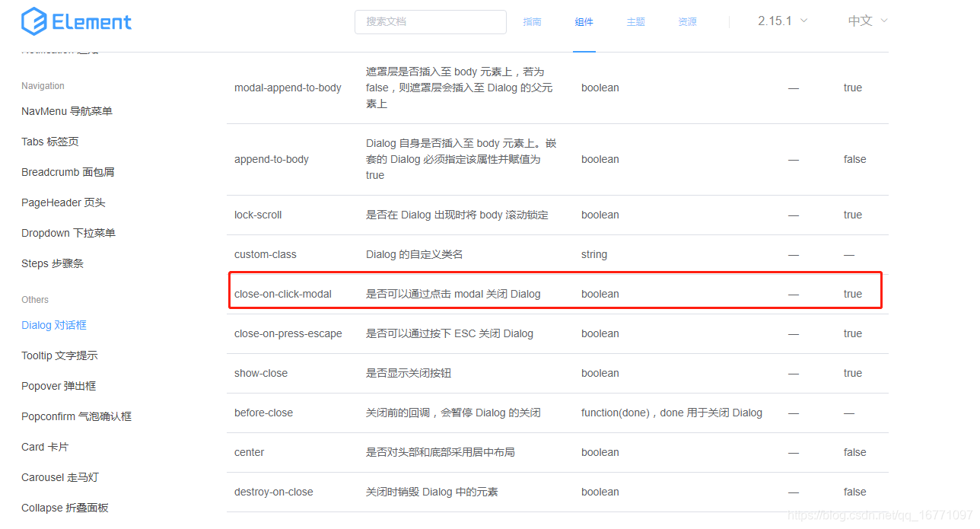Open Tooltip 文字提示 in sidebar
The height and width of the screenshot is (529, 980).
click(x=59, y=355)
